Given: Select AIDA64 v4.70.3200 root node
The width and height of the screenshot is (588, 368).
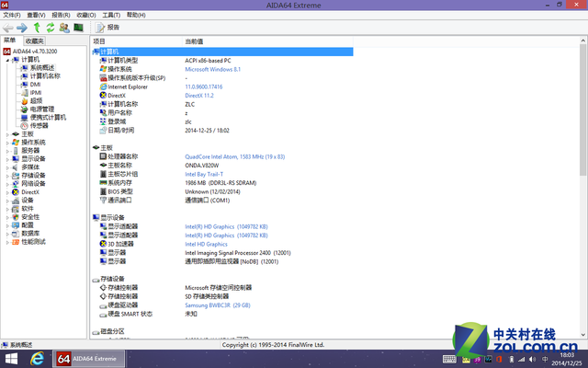Looking at the screenshot, I should click(35, 52).
